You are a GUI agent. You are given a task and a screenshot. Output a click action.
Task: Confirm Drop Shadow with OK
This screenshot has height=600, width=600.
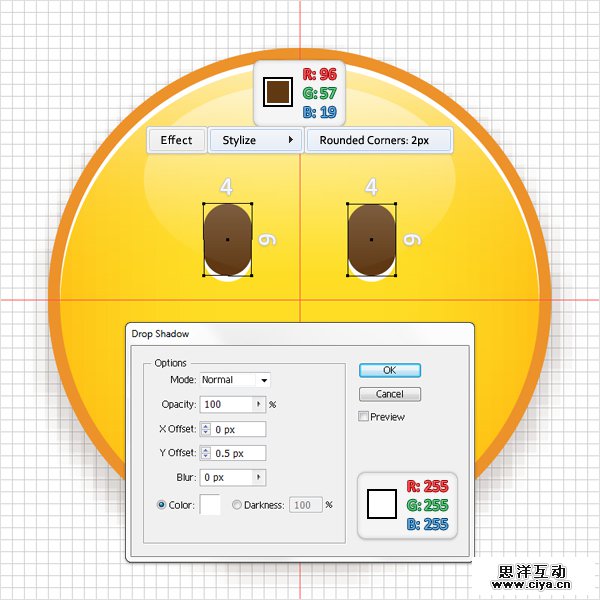point(389,370)
